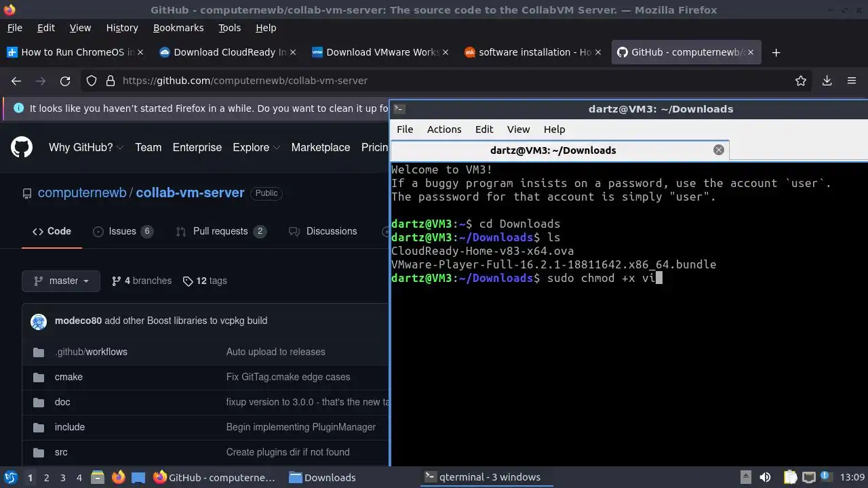868x488 pixels.
Task: Click the GitHub octocat logo
Action: [22, 147]
